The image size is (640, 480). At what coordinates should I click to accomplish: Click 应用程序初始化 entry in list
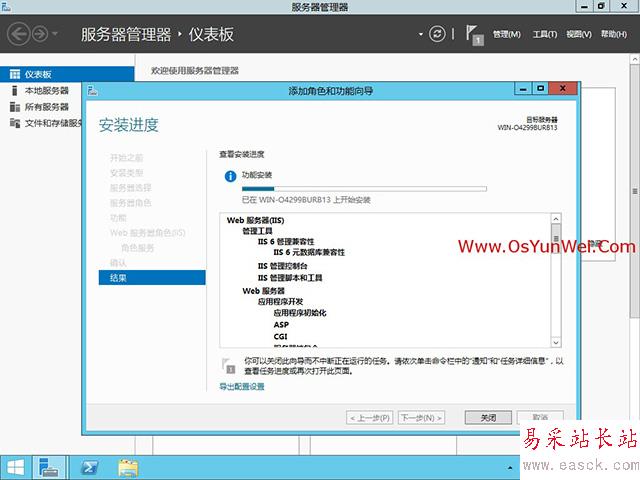coord(300,313)
